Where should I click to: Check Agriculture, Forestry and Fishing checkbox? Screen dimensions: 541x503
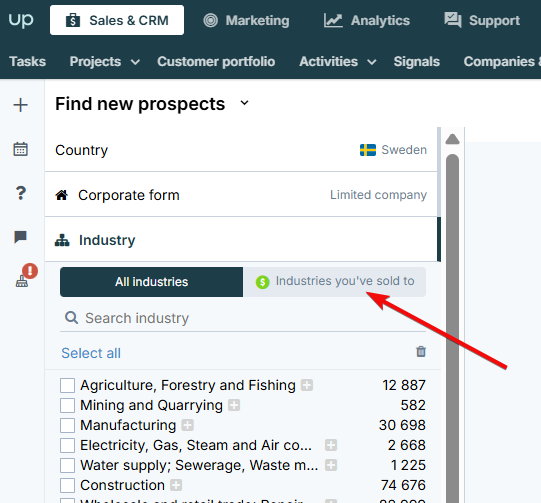click(x=67, y=385)
